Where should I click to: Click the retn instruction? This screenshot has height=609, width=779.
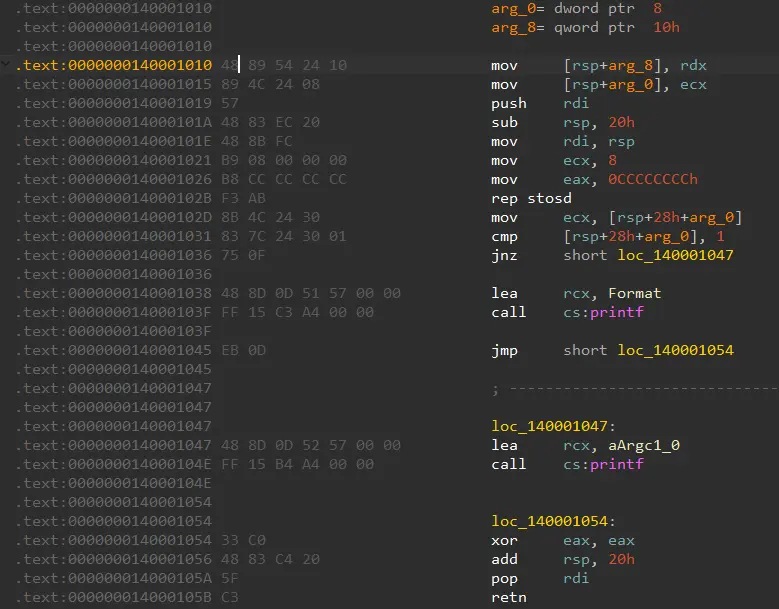pos(509,597)
